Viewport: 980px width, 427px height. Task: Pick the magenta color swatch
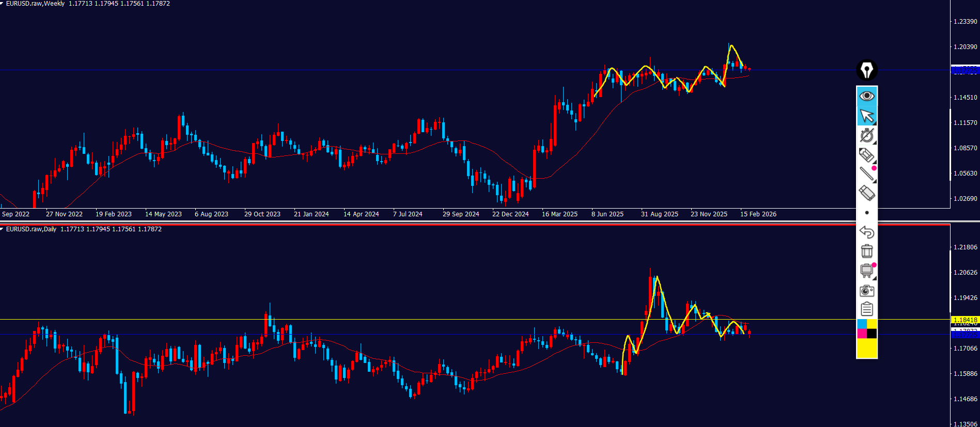click(862, 334)
